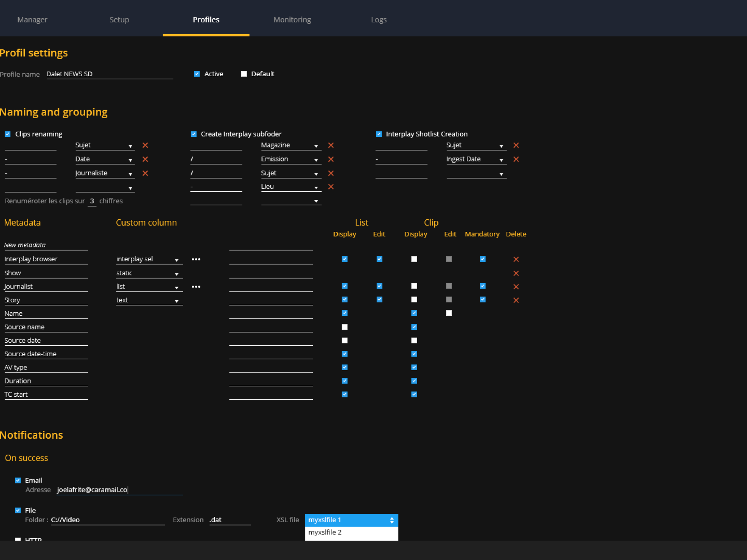Select myxslfile 2 from XSL list
Viewport: 747px width, 560px height.
(351, 533)
